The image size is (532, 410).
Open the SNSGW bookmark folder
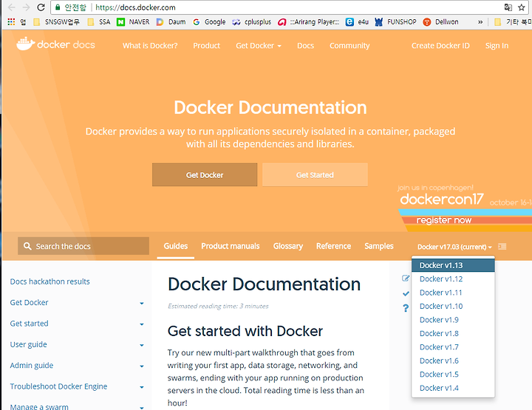(x=56, y=21)
